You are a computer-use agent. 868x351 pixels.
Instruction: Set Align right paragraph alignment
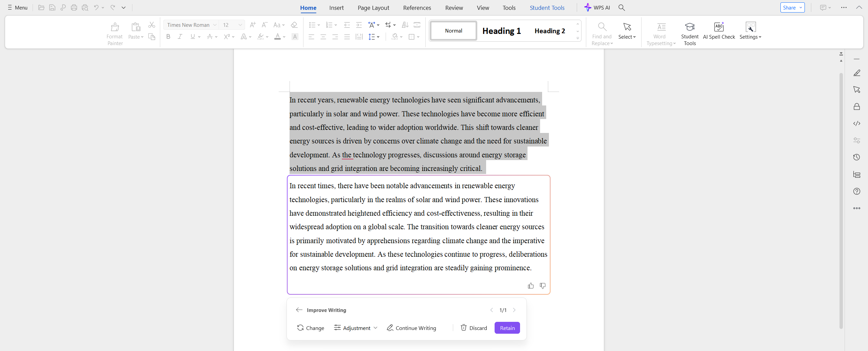[x=335, y=37]
